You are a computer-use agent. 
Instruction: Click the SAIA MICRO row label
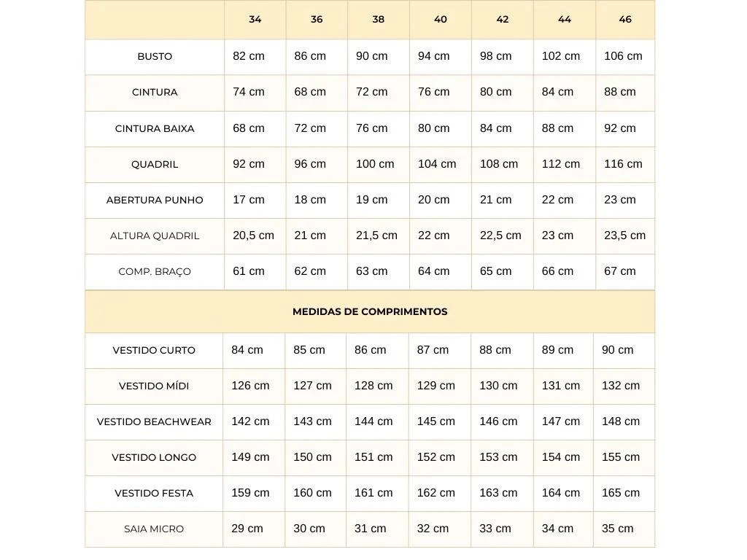(x=154, y=529)
